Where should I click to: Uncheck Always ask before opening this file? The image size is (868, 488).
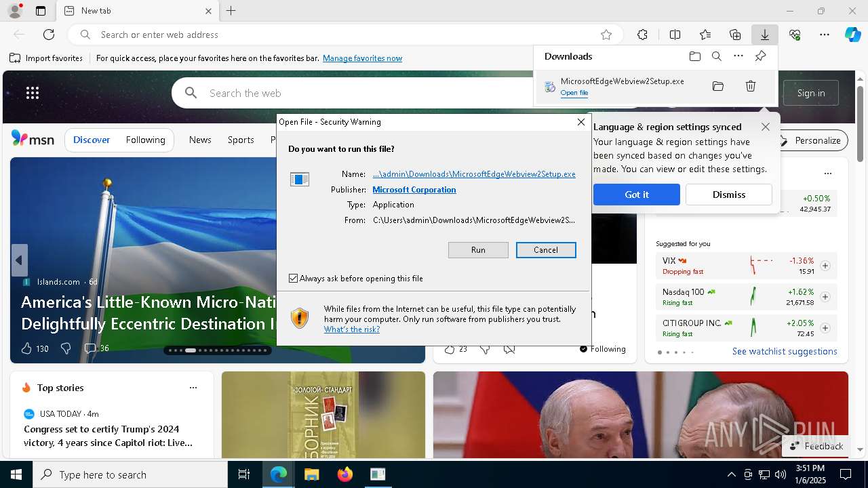click(293, 279)
